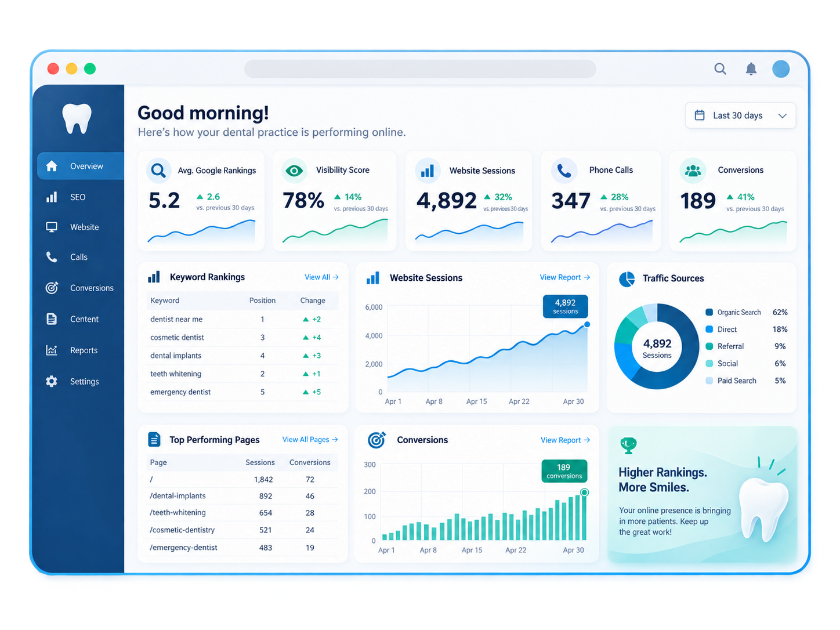Click the /cosmetic-dentistry page row
Screen dimensions: 840x630
[242, 530]
